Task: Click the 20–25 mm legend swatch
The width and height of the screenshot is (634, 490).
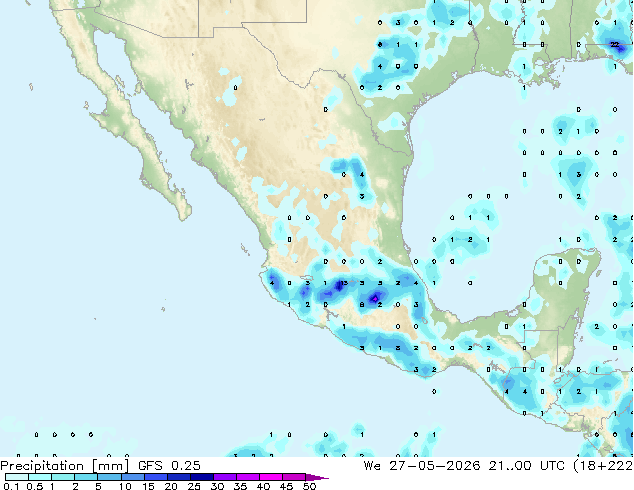Action: coord(179,477)
